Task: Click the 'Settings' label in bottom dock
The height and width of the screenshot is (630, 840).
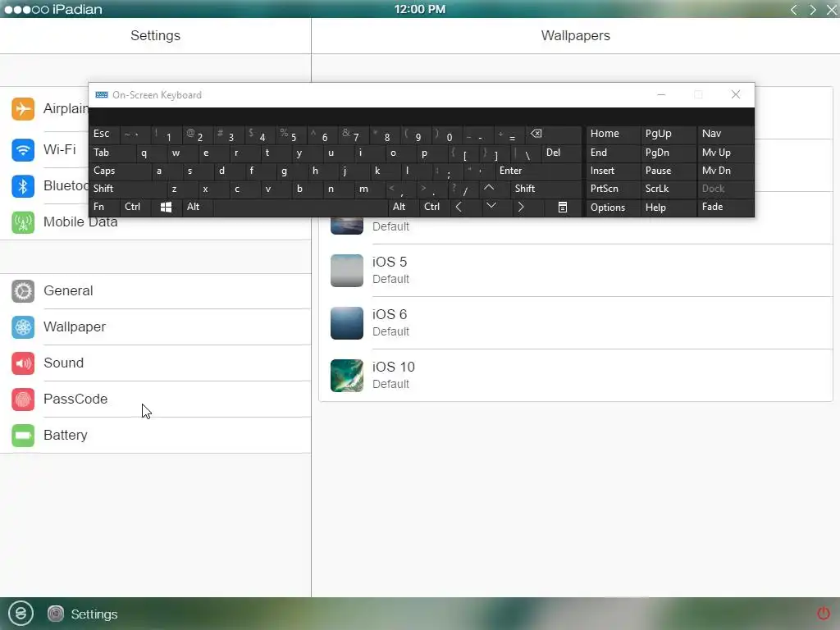Action: [x=94, y=614]
